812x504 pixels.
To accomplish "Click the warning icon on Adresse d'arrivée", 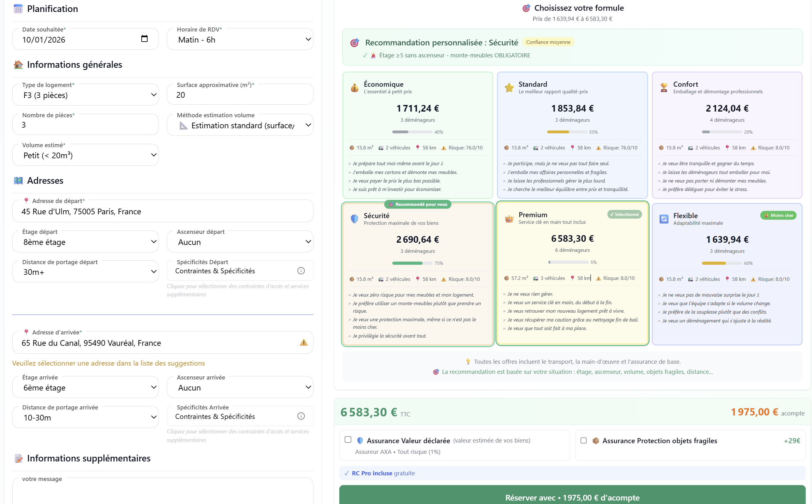I will click(304, 343).
